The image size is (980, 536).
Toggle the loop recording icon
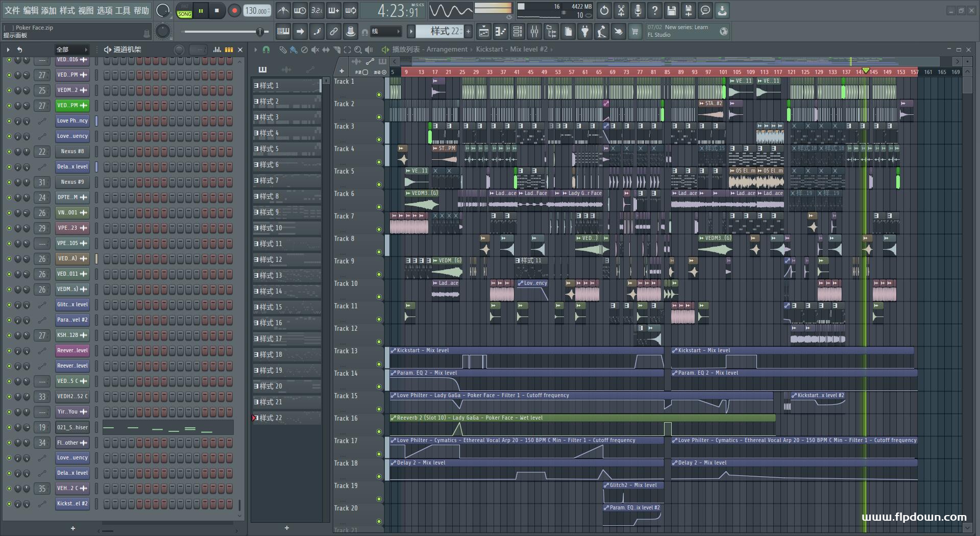point(351,10)
